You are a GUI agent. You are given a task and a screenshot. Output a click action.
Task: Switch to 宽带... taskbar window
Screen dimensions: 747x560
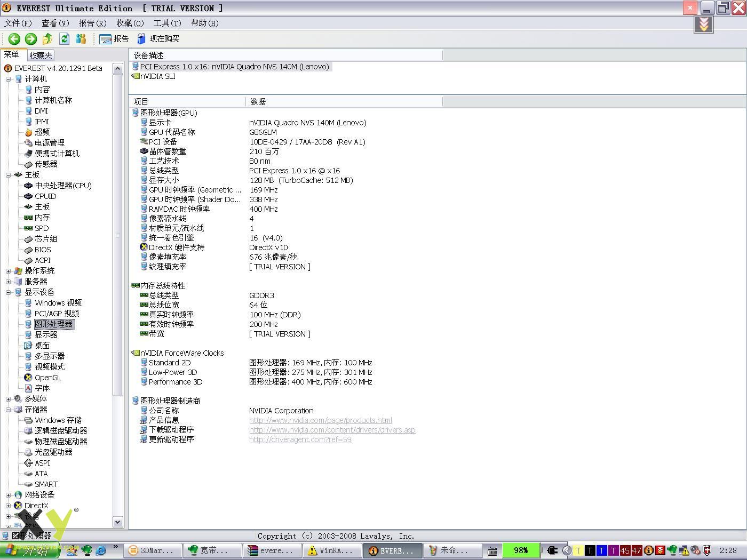[x=212, y=550]
